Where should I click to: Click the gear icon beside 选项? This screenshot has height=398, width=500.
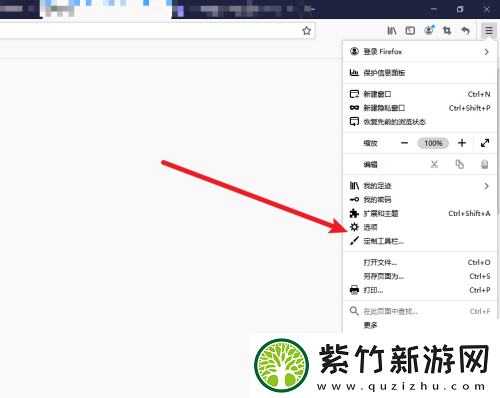354,227
